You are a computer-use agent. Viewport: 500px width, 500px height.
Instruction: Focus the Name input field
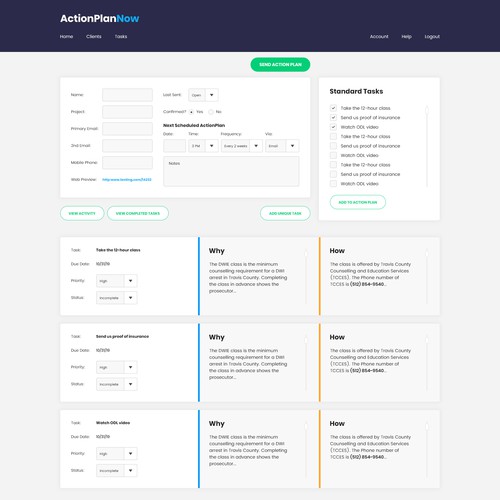127,95
